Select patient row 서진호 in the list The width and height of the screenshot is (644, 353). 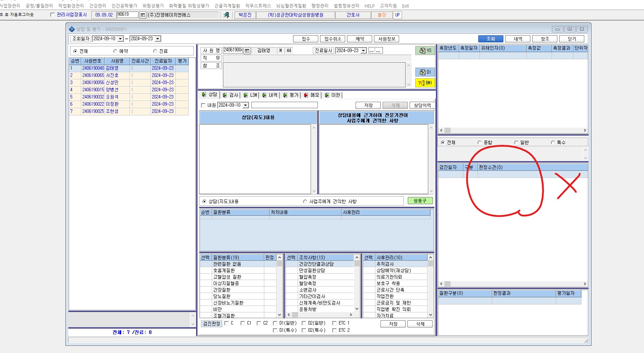click(129, 75)
